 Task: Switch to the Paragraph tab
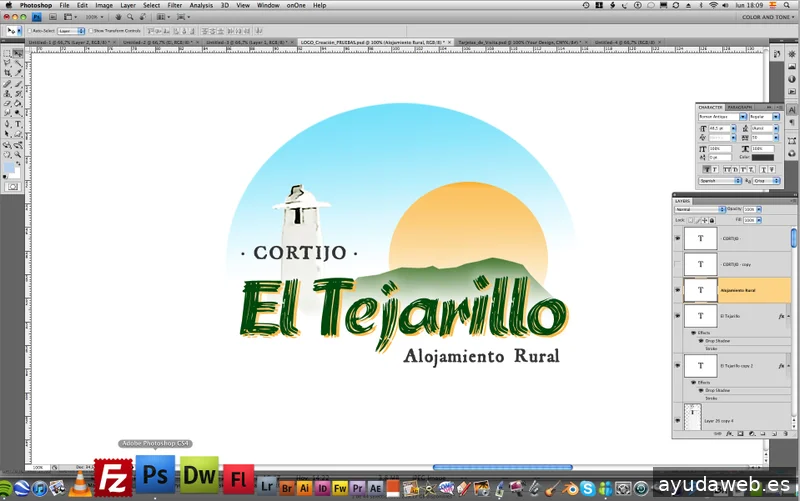(x=739, y=107)
